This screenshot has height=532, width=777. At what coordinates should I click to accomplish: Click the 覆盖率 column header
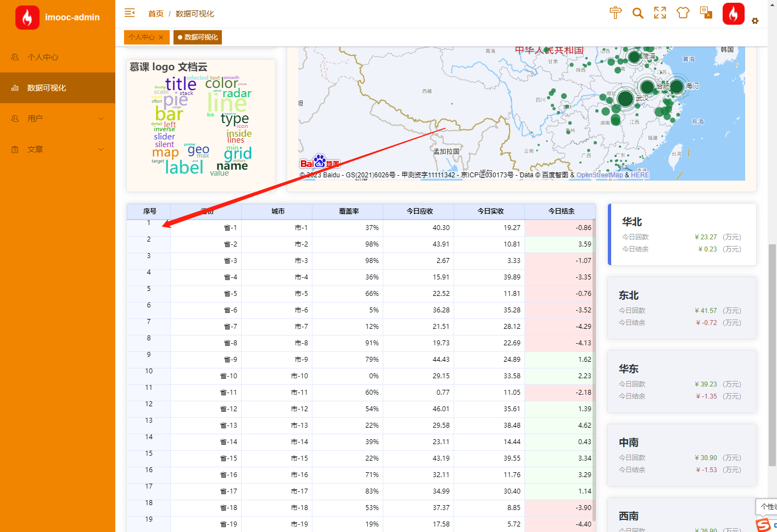[348, 211]
